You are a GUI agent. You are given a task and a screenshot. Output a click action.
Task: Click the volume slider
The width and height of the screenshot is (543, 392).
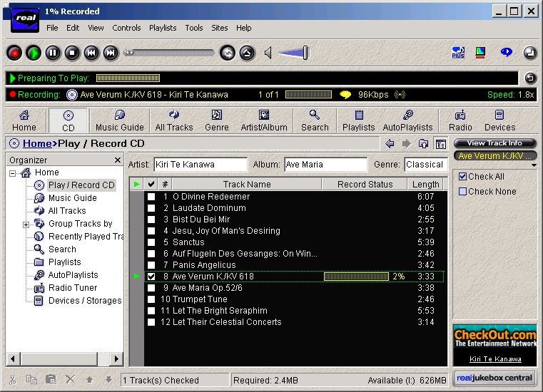[294, 53]
